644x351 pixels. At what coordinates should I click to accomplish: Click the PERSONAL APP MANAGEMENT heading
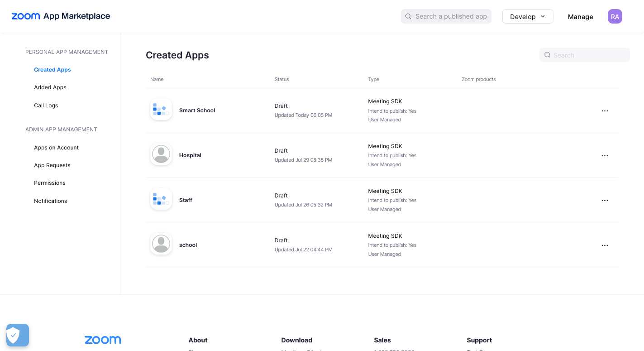pyautogui.click(x=67, y=52)
